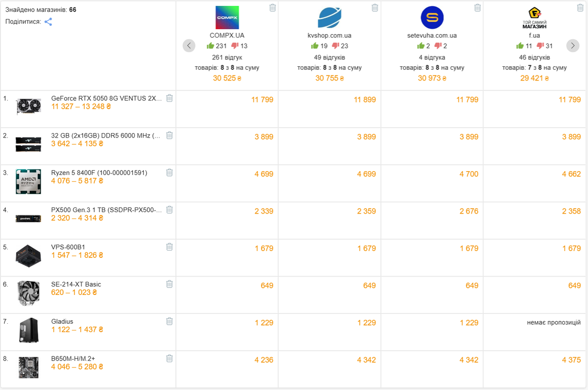Remove Gladius case using trash icon
588x390 pixels.
point(169,321)
